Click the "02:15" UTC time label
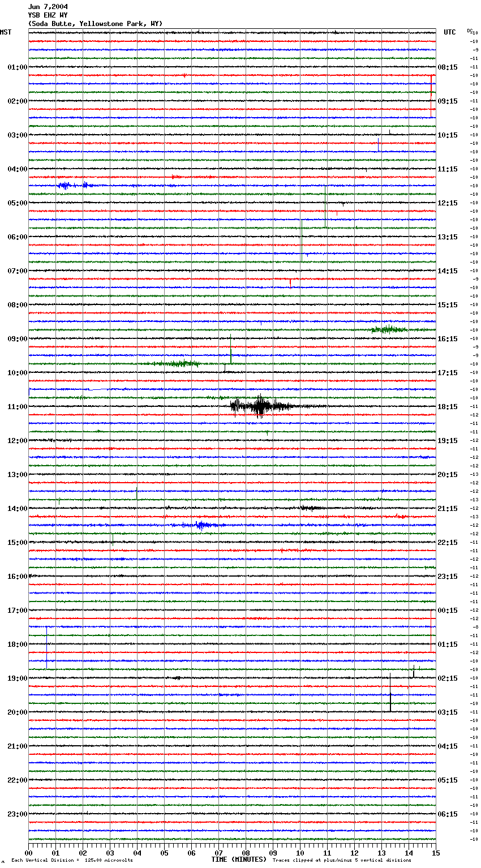The height and width of the screenshot is (868, 481). point(448,678)
